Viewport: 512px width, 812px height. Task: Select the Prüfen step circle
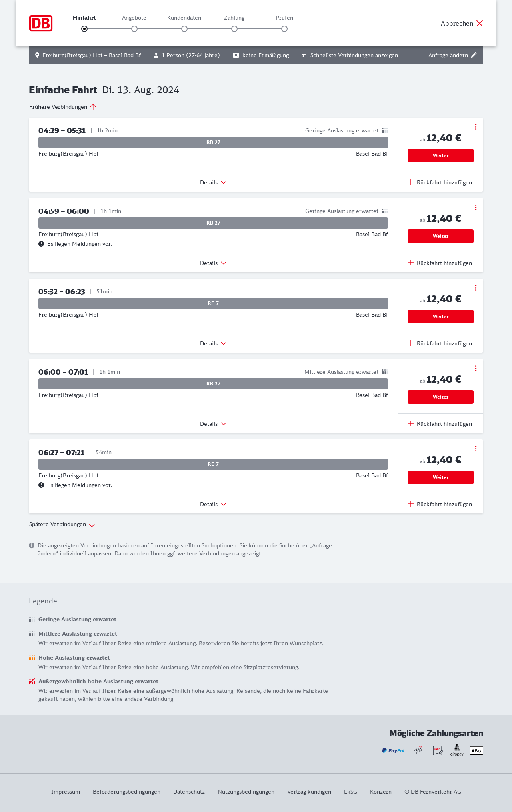pyautogui.click(x=284, y=29)
